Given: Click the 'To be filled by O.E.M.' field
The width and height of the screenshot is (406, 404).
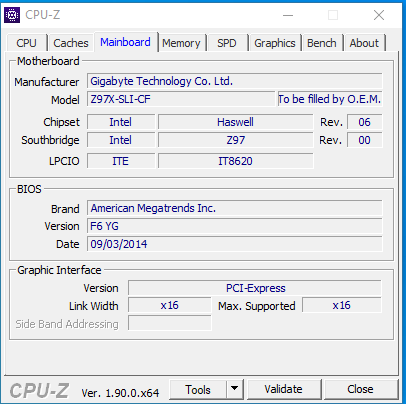Looking at the screenshot, I should 330,99.
